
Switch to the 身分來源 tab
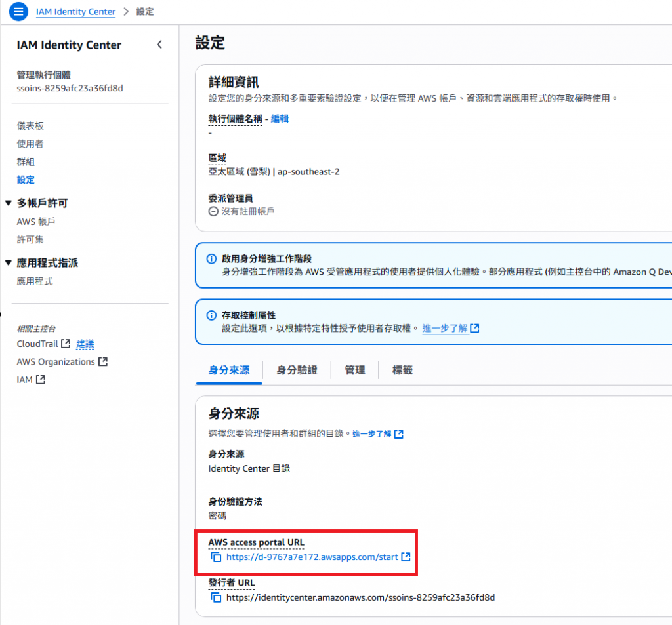(x=229, y=370)
